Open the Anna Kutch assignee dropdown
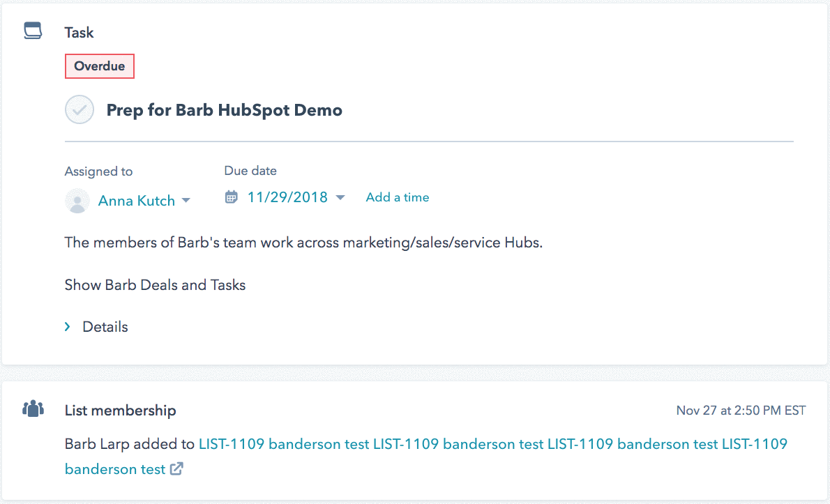This screenshot has height=504, width=830. 137,201
